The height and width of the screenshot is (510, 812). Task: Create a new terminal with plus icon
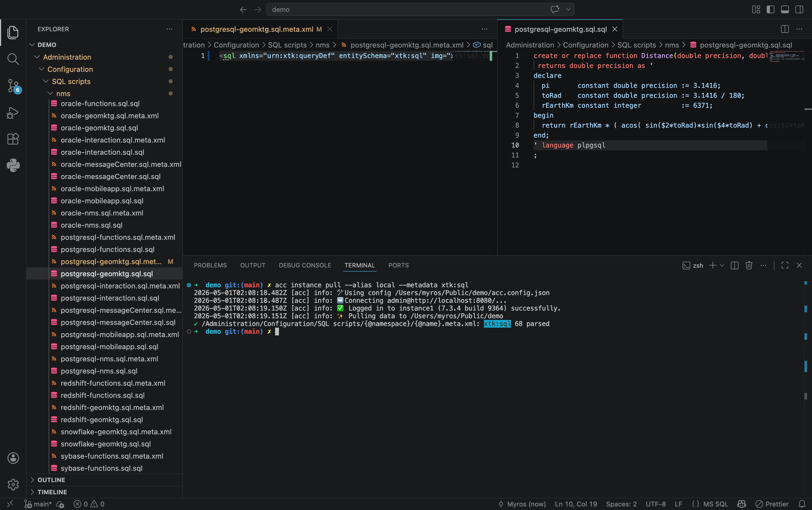click(x=713, y=265)
